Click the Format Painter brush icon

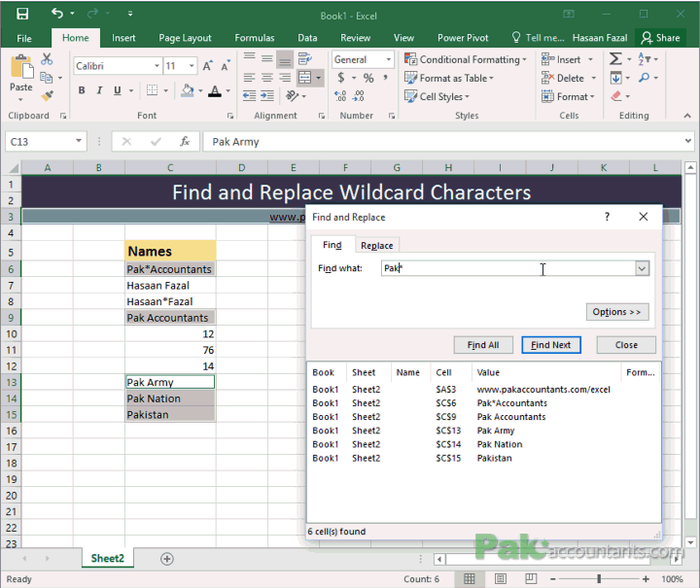(x=47, y=95)
